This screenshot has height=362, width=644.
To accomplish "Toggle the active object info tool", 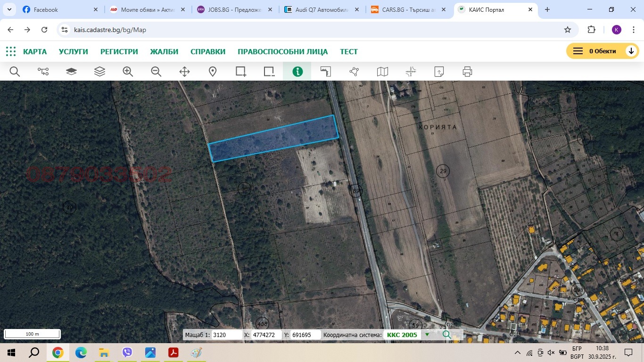I will pyautogui.click(x=297, y=72).
